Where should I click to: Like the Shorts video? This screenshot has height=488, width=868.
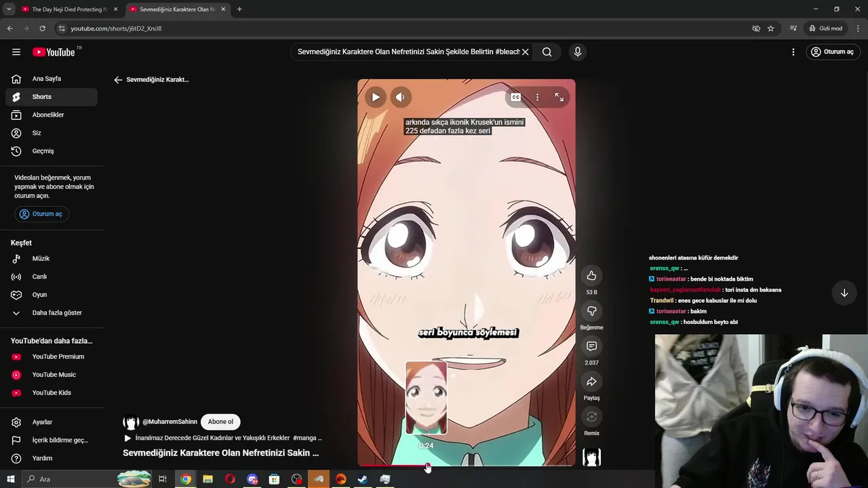pos(591,276)
